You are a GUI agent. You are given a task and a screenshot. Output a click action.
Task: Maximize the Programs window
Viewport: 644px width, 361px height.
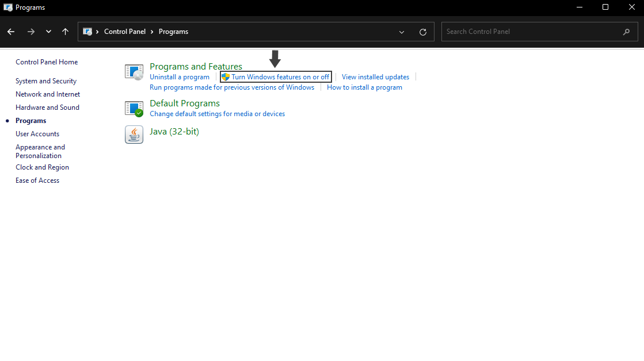point(605,7)
